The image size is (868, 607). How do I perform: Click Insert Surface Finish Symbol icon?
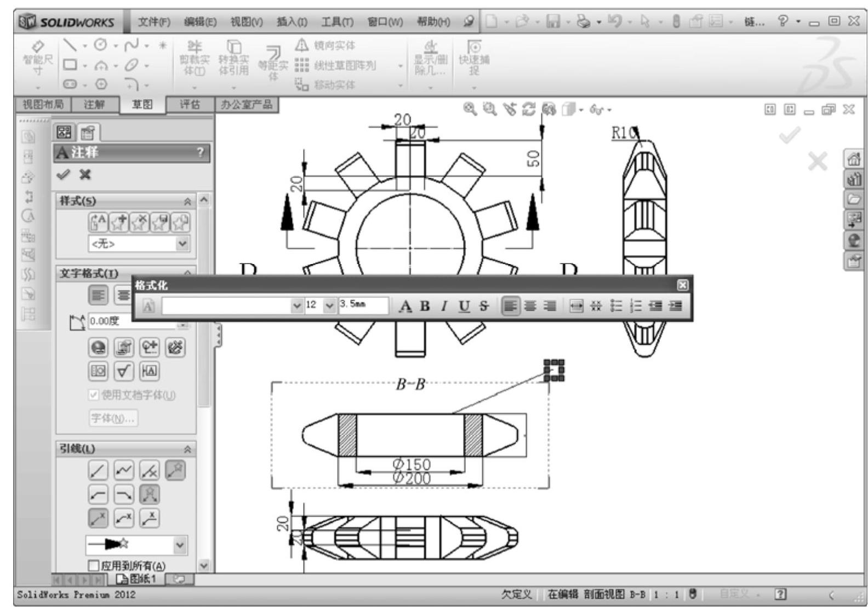pyautogui.click(x=124, y=371)
